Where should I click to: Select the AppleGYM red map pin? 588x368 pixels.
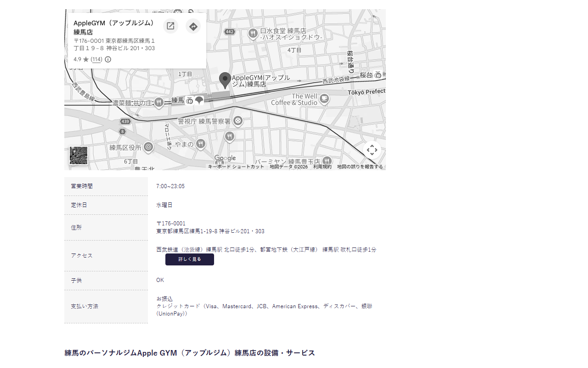pyautogui.click(x=225, y=80)
